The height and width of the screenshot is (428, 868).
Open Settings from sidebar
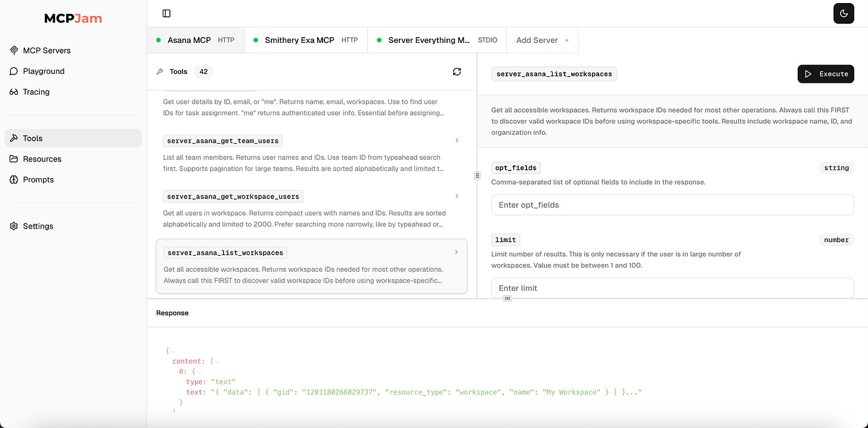(73, 226)
